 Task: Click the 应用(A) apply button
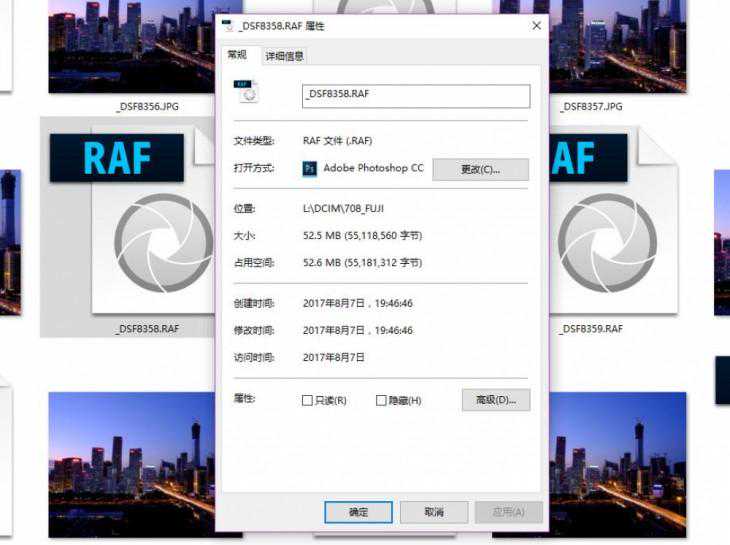(509, 512)
